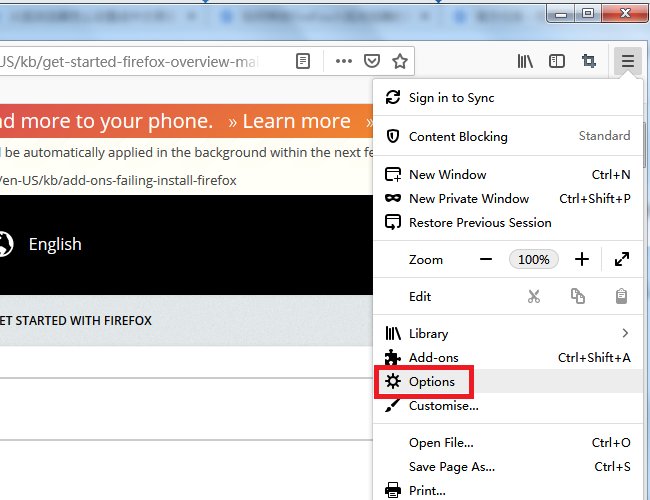Click the Learn more link

click(x=289, y=121)
